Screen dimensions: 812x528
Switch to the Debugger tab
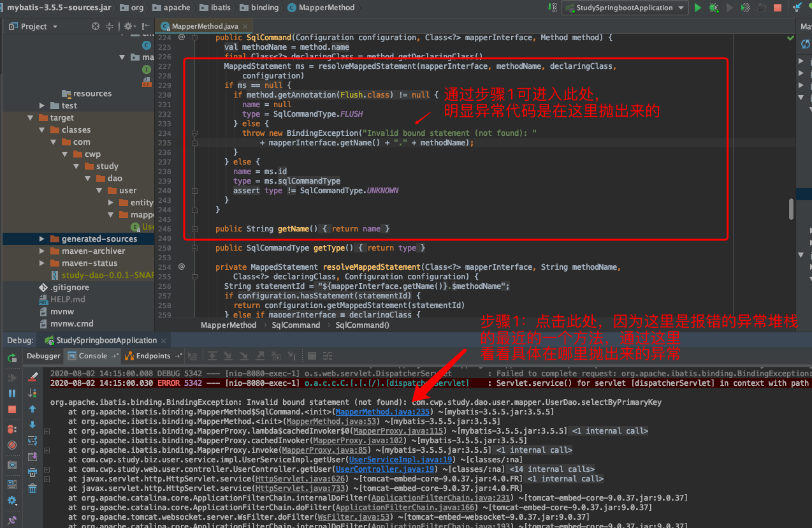[x=42, y=356]
